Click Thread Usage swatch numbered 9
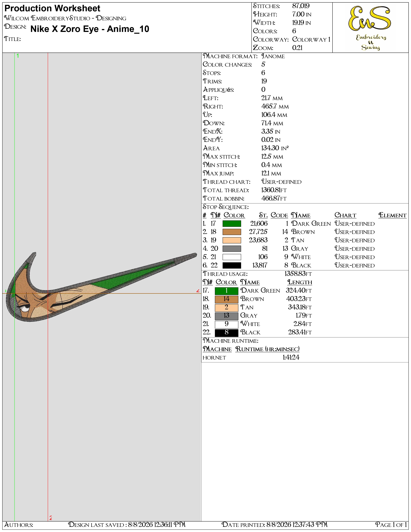This screenshot has height=532, width=411. [x=226, y=324]
